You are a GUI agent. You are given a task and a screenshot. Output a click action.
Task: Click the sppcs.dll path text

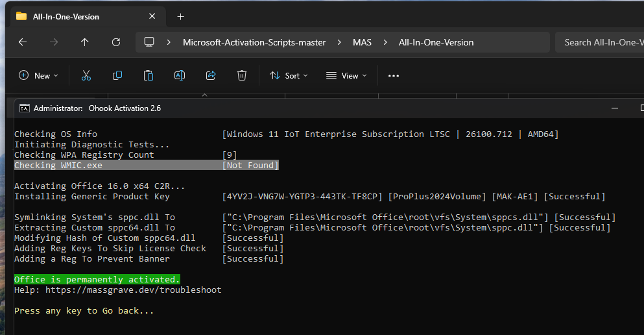pyautogui.click(x=385, y=217)
